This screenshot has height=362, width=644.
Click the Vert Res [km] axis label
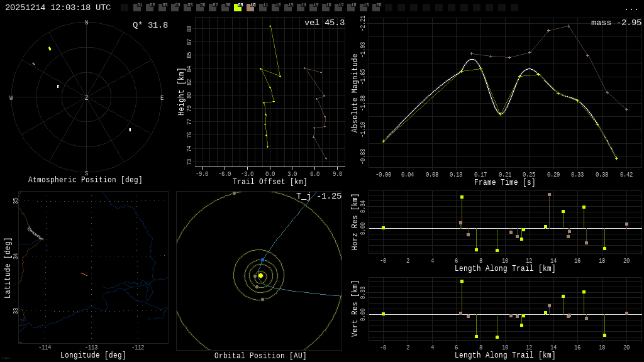[x=355, y=309]
